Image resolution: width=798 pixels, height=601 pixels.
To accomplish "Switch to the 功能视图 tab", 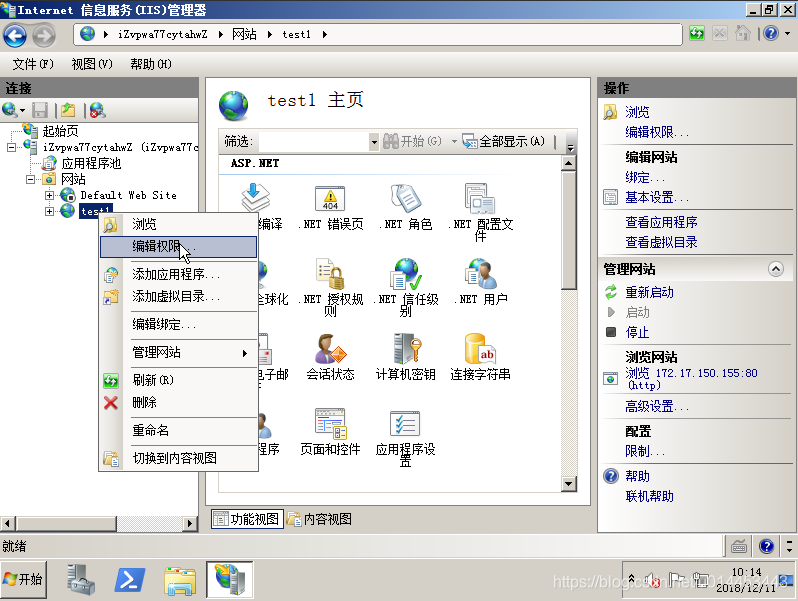I will (x=247, y=519).
